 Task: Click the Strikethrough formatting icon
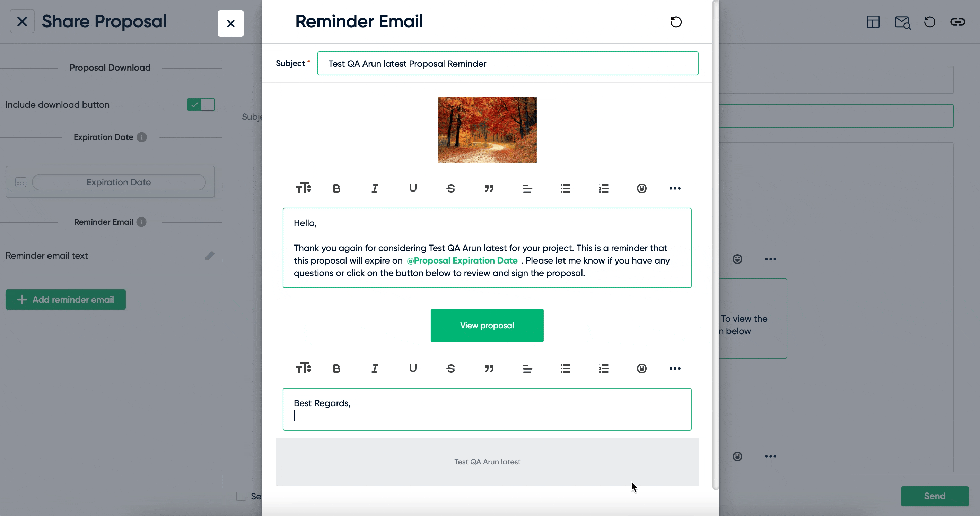[x=451, y=188]
